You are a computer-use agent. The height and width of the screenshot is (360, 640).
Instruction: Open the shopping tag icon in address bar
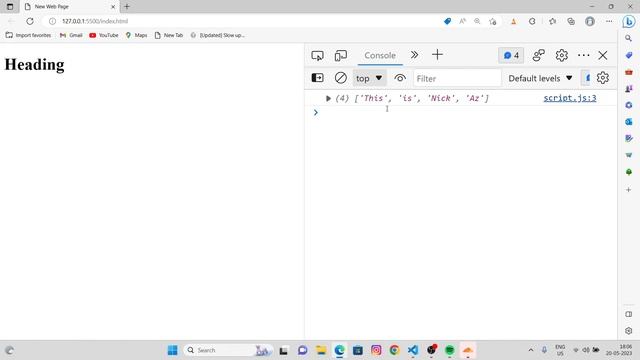[448, 21]
